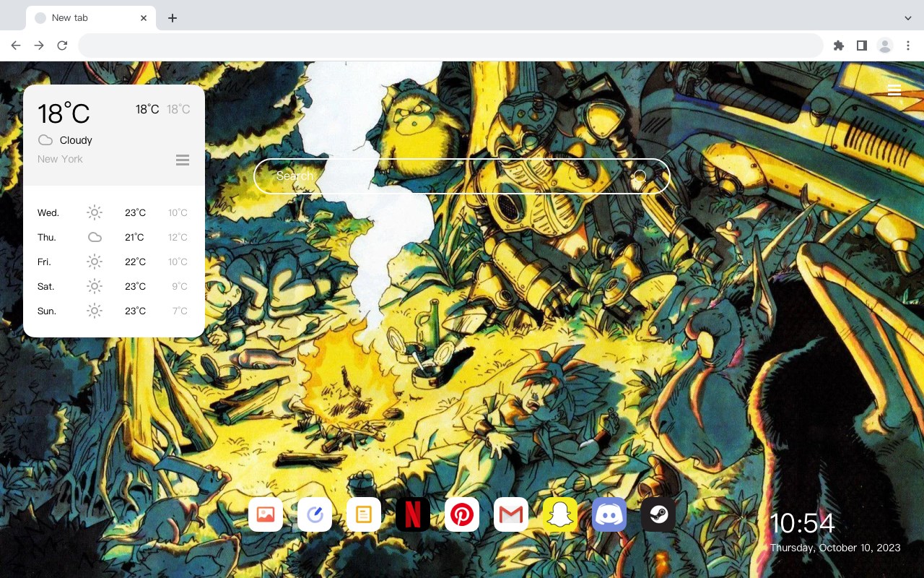
Task: Select the Thu. forecast row
Action: (114, 237)
